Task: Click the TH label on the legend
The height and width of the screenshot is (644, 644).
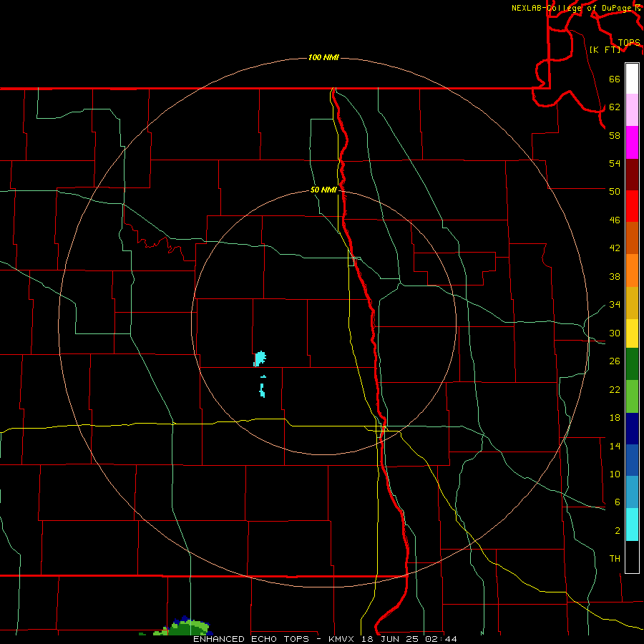Action: (x=615, y=559)
